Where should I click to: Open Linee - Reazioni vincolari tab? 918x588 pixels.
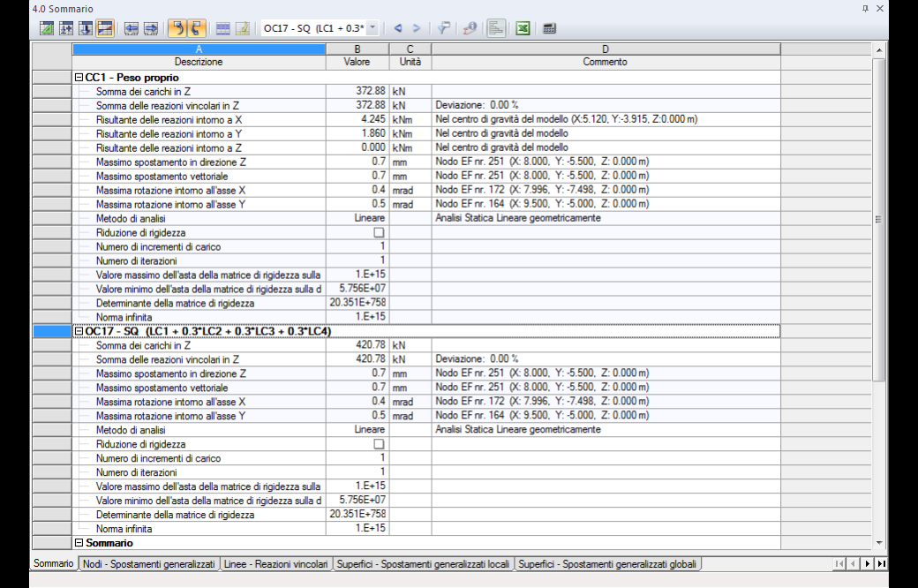pyautogui.click(x=275, y=564)
